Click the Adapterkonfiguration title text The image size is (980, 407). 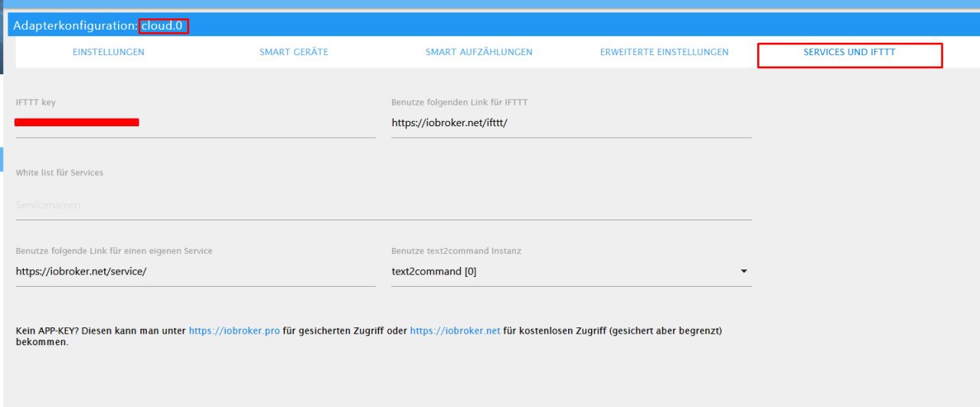tap(75, 25)
